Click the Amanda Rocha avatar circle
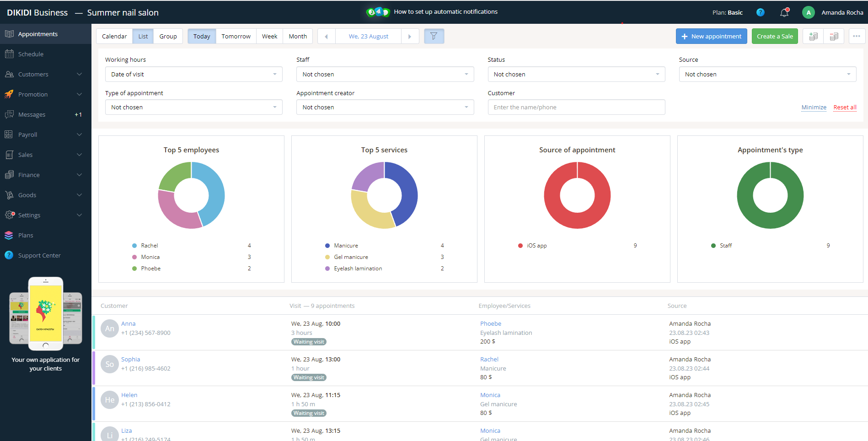 (x=809, y=12)
